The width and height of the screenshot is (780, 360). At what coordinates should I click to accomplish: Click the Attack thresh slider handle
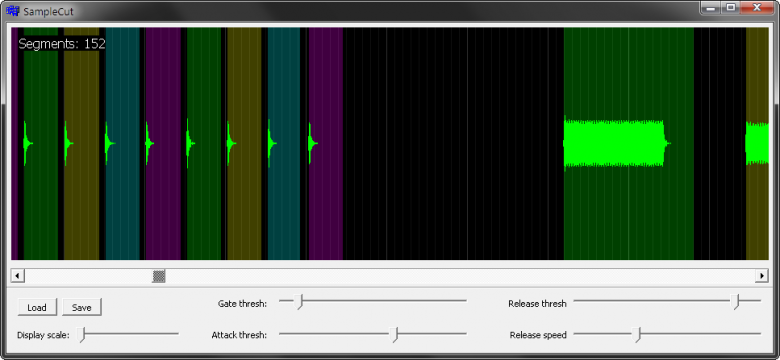pyautogui.click(x=395, y=335)
